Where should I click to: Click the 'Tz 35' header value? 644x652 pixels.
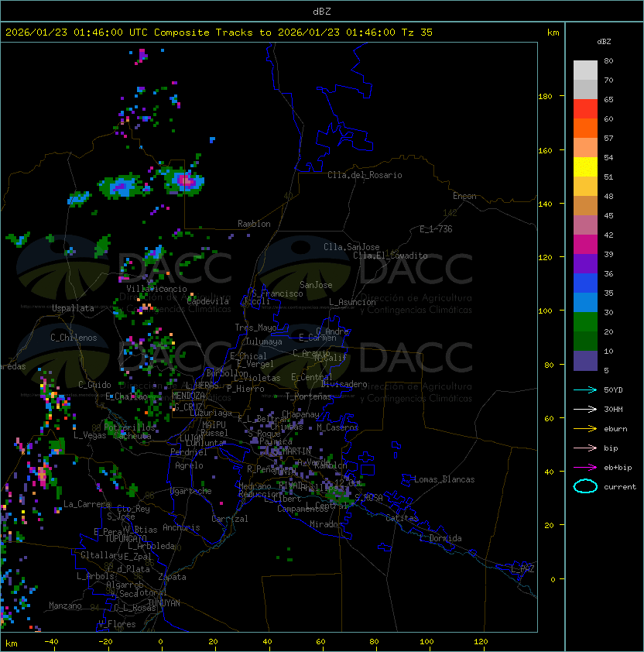pyautogui.click(x=417, y=33)
